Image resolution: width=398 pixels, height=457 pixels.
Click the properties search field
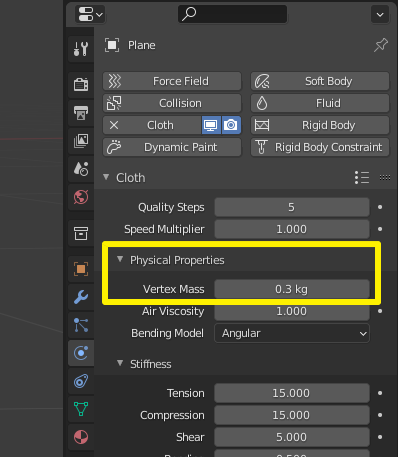[x=232, y=14]
